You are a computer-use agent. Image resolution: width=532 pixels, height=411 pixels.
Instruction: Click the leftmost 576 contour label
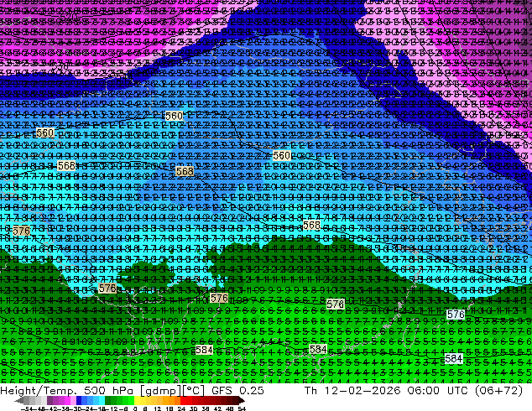pos(21,231)
